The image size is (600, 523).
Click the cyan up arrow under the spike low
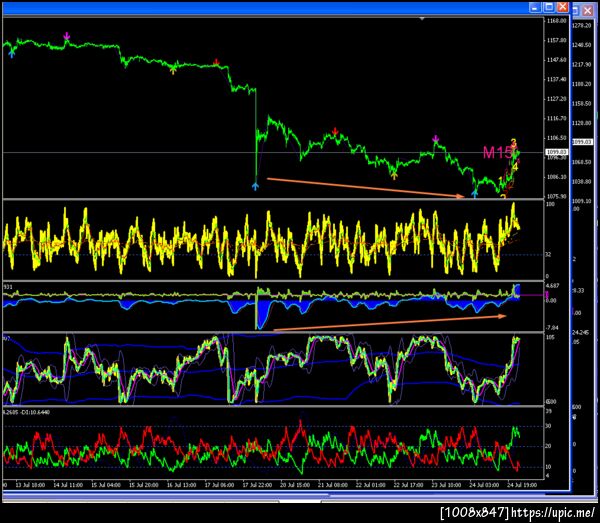click(255, 186)
